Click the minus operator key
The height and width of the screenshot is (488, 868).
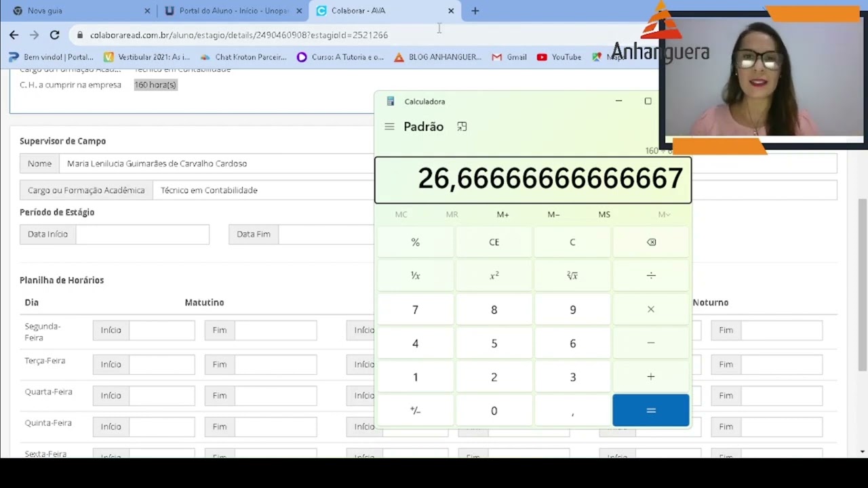[x=651, y=343]
